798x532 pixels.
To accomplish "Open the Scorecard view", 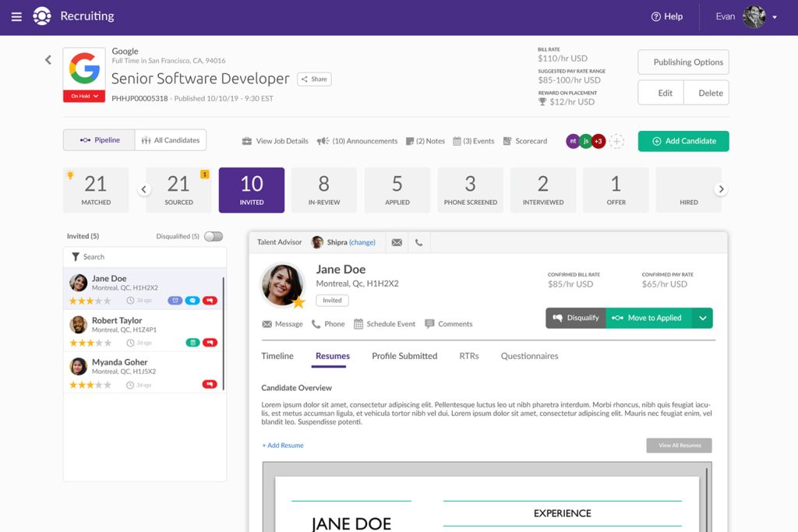I will pyautogui.click(x=524, y=141).
